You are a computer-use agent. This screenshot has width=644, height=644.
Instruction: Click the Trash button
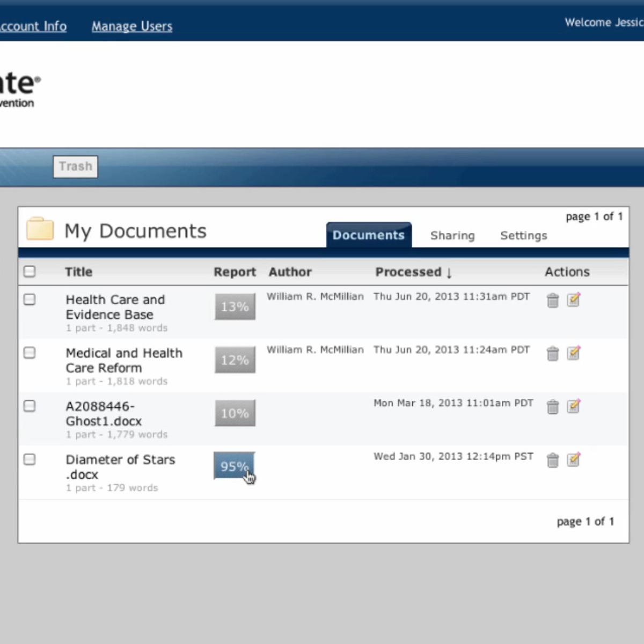(76, 166)
